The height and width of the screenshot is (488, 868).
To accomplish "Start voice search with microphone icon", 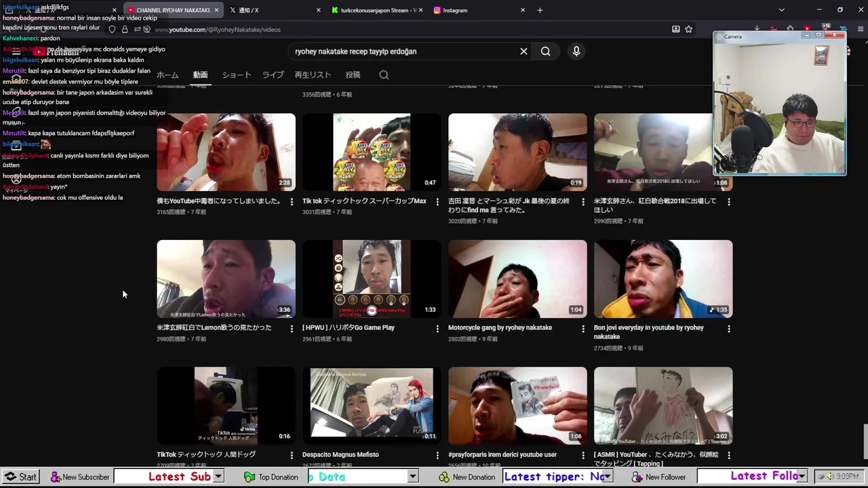I will (576, 52).
